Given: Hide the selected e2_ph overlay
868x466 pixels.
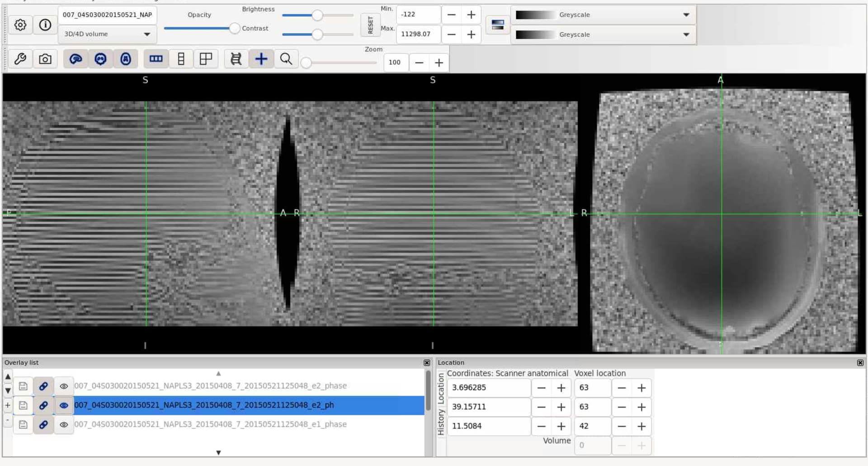Looking at the screenshot, I should tap(64, 405).
